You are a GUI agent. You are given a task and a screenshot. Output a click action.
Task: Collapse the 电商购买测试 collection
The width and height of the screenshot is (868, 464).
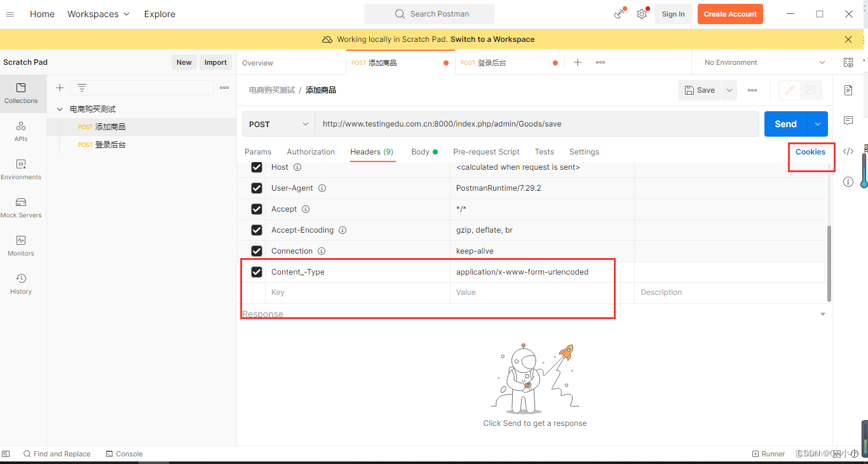coord(59,109)
